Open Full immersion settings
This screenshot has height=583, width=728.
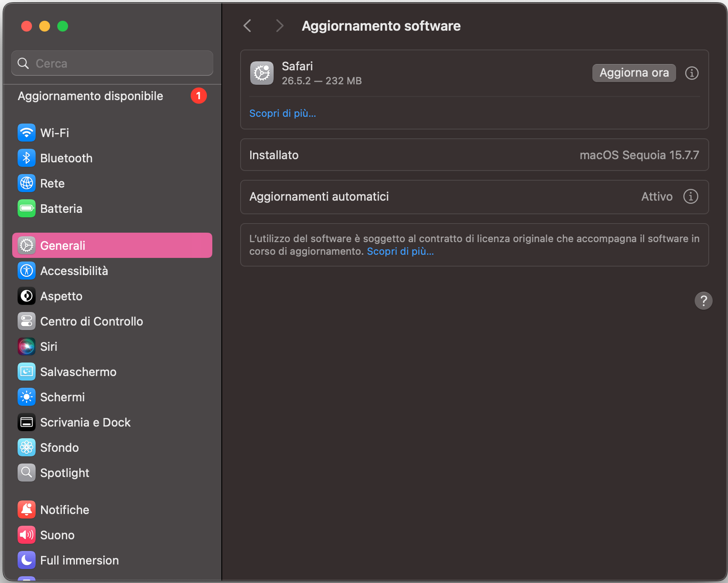click(x=112, y=560)
